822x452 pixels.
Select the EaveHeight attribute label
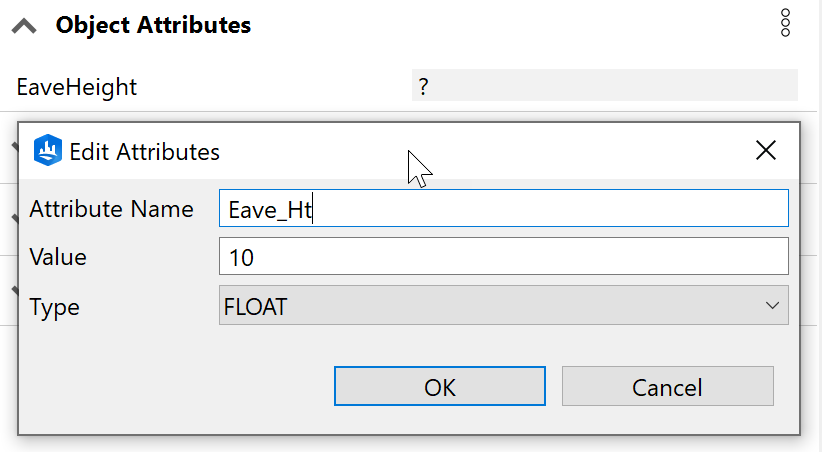point(77,87)
